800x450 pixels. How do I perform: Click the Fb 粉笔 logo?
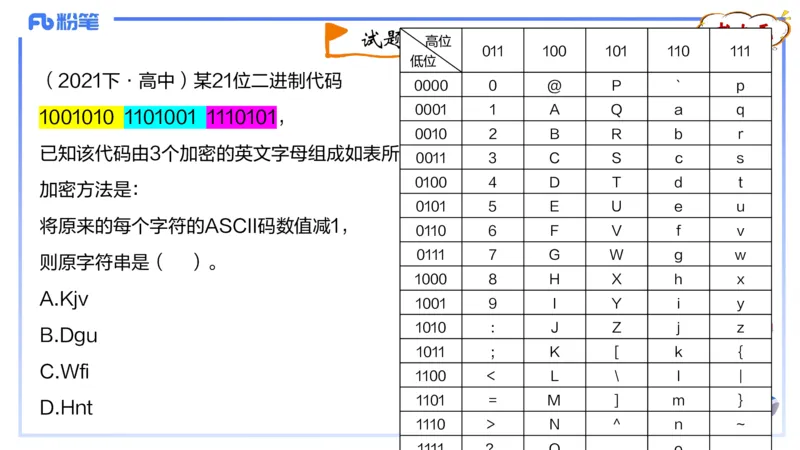(x=63, y=22)
